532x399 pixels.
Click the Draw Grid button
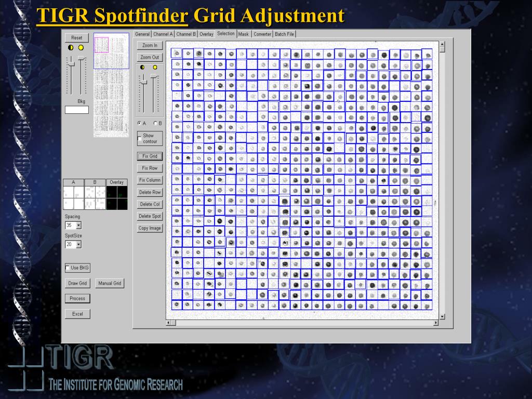[78, 283]
